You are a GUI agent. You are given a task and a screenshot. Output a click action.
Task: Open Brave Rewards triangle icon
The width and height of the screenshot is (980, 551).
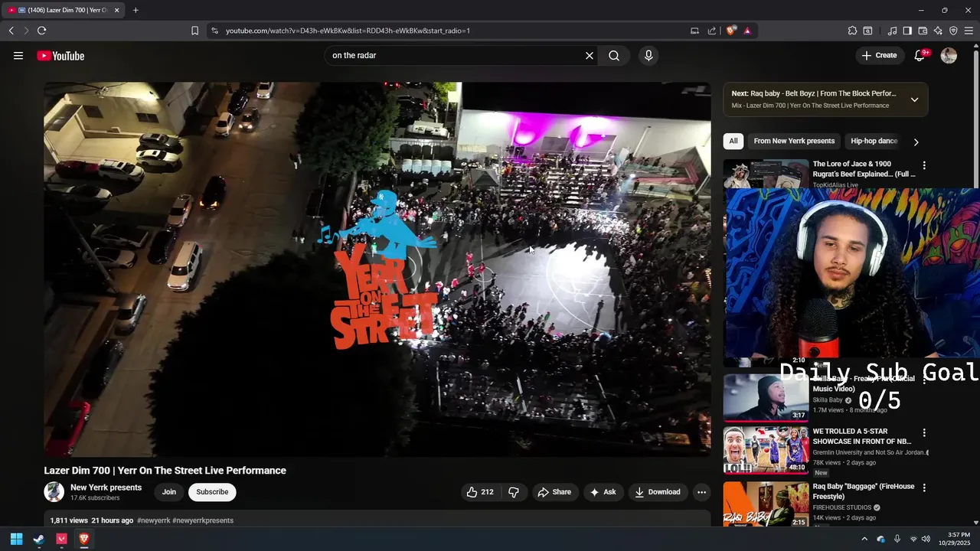click(x=747, y=31)
